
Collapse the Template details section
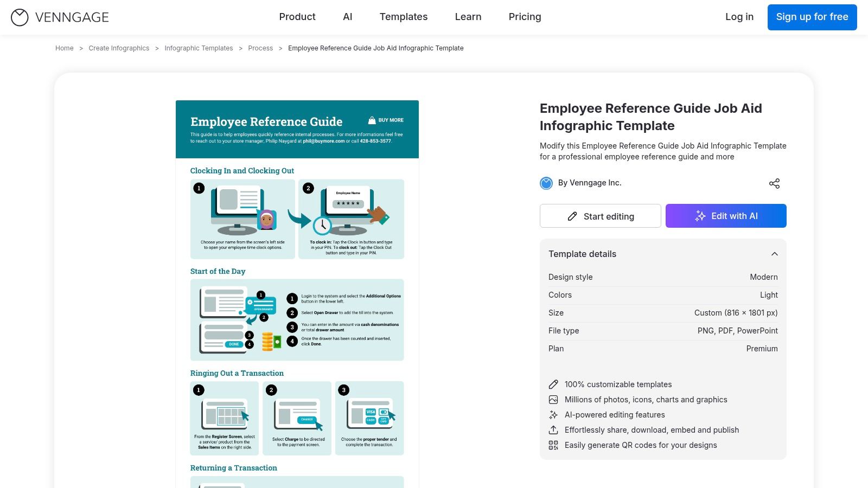coord(775,254)
